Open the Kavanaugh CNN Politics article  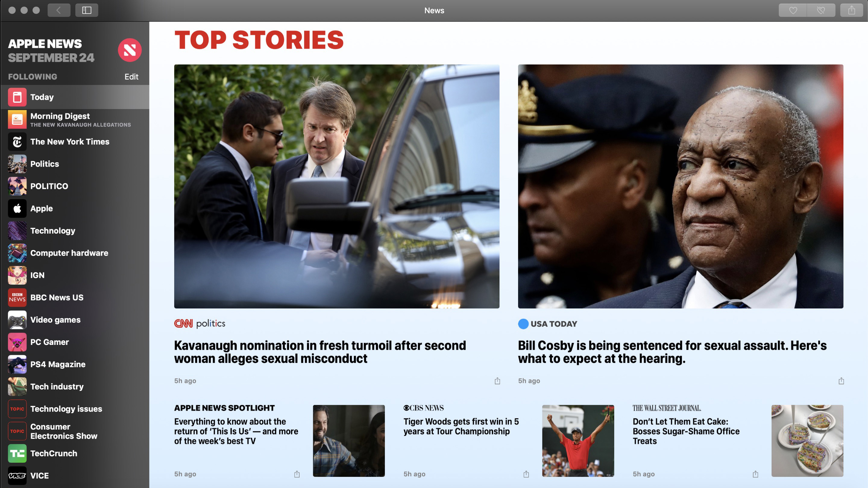pyautogui.click(x=319, y=352)
